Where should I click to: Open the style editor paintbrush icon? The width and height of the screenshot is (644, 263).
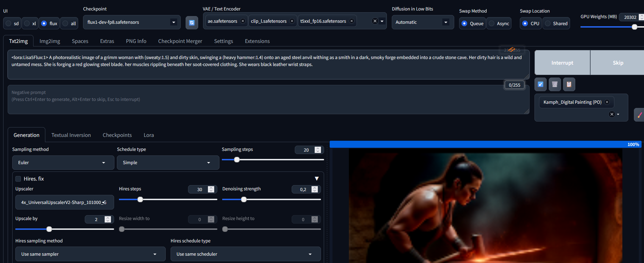(639, 115)
